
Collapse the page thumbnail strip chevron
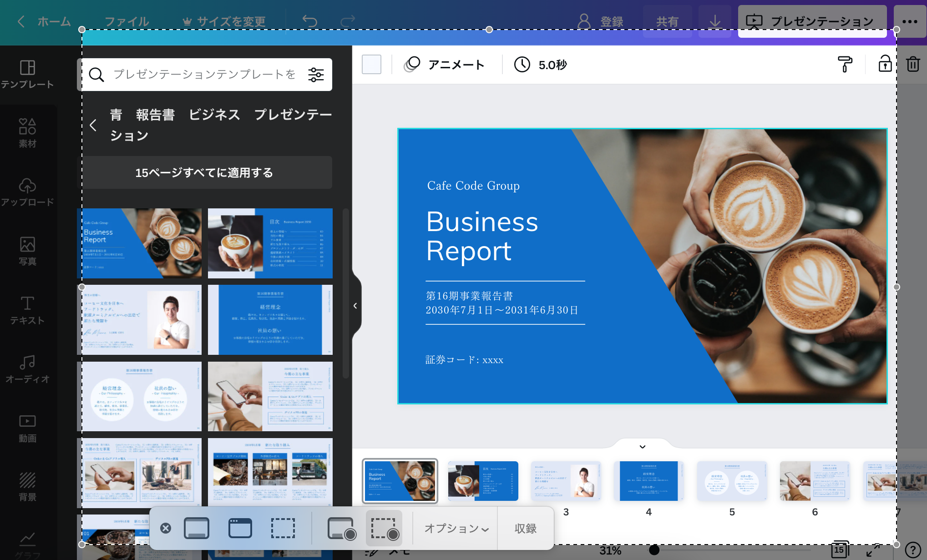click(x=643, y=447)
